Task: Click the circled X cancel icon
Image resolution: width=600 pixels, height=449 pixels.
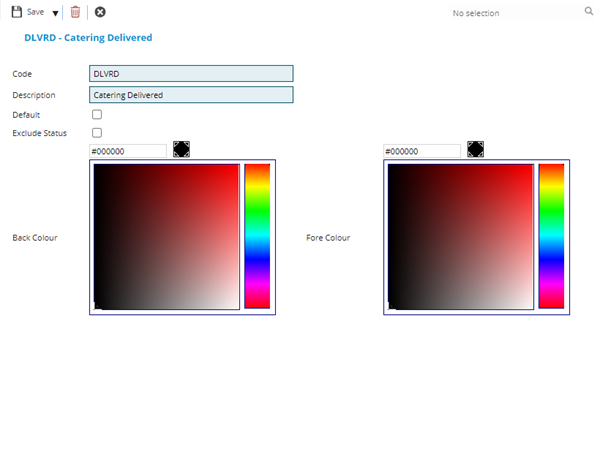Action: (x=100, y=12)
